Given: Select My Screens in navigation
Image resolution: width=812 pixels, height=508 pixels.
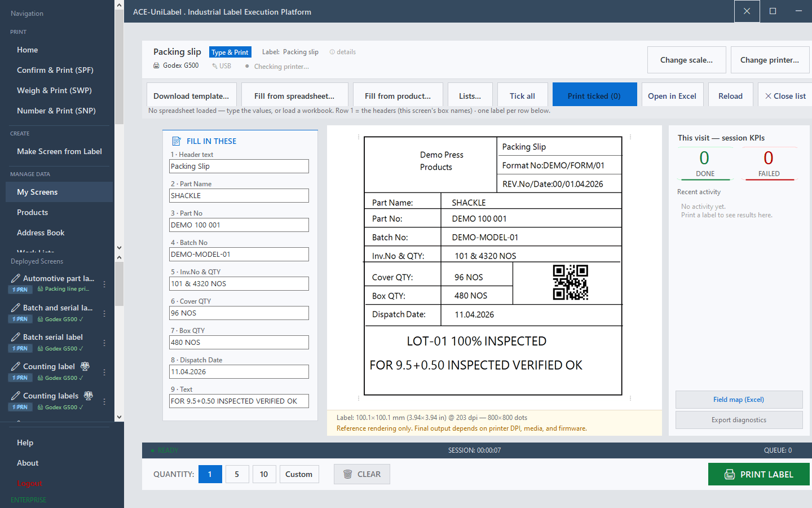Looking at the screenshot, I should 59,192.
